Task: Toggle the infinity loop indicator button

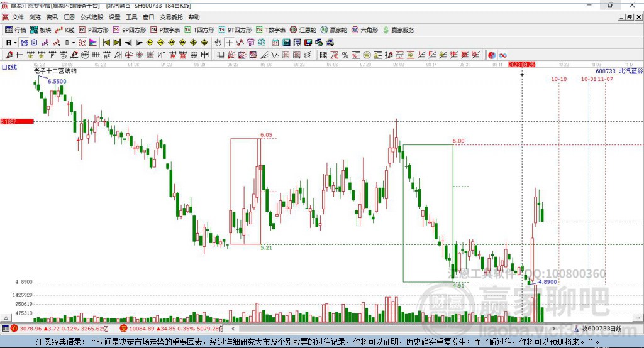Action: click(x=502, y=55)
